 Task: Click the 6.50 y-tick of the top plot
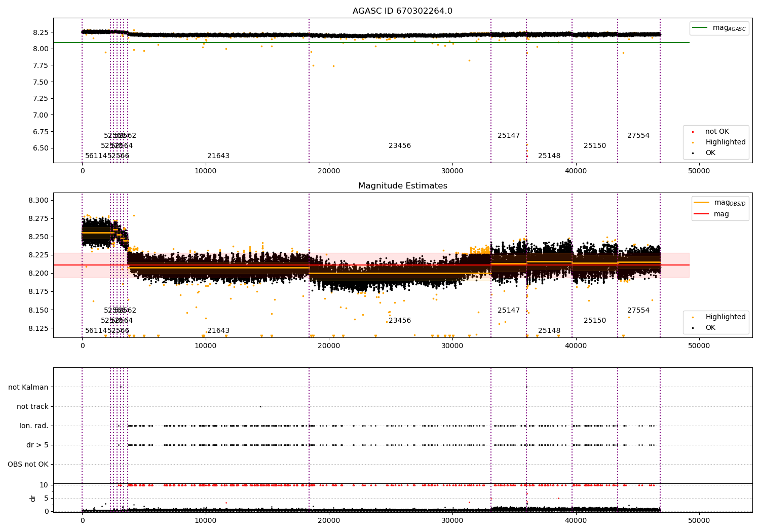41,148
